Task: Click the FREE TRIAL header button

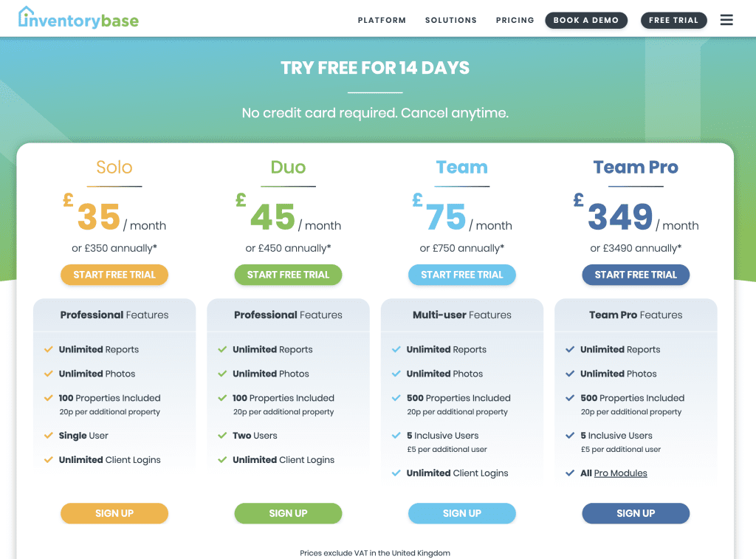Action: coord(673,20)
